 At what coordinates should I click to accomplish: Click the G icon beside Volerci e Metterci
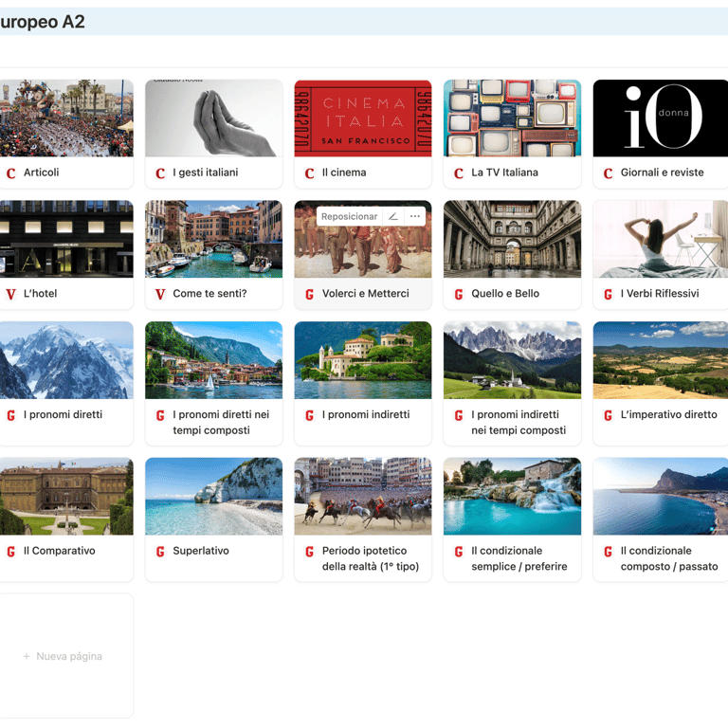(309, 294)
